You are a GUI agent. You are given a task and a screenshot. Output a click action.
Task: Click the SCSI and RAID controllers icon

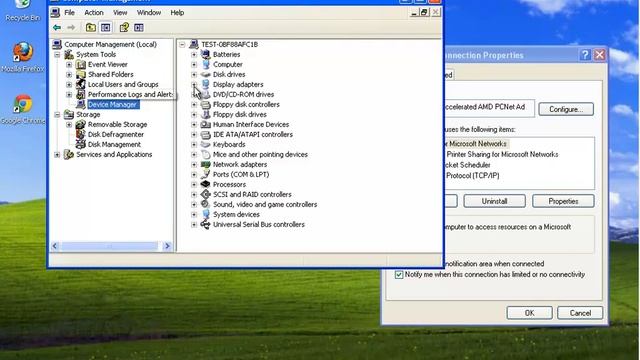[x=206, y=194]
